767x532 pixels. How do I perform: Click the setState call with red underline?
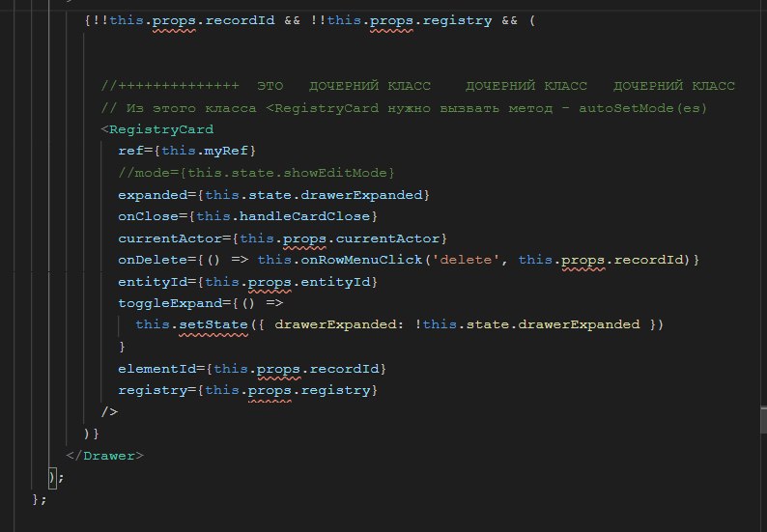coord(213,324)
